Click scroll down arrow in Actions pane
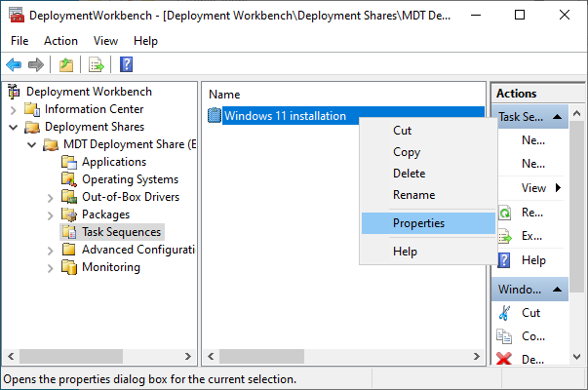This screenshot has width=588, height=390. point(576,357)
